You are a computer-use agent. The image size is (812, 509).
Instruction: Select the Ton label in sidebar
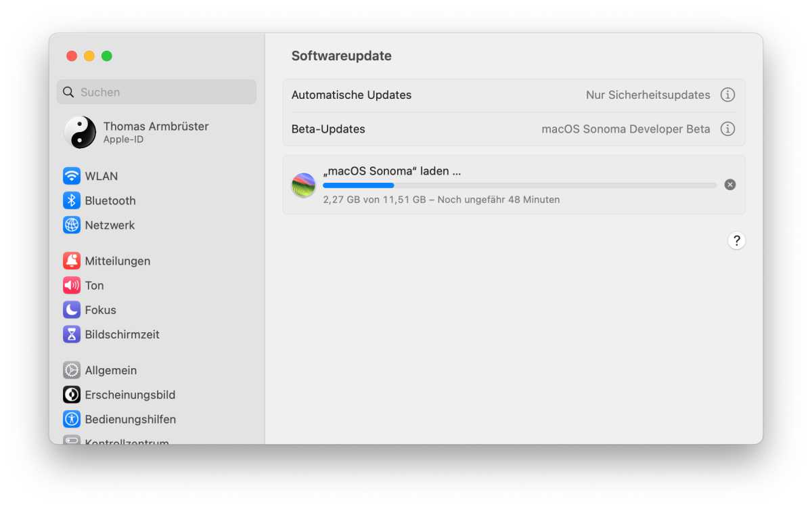point(94,285)
